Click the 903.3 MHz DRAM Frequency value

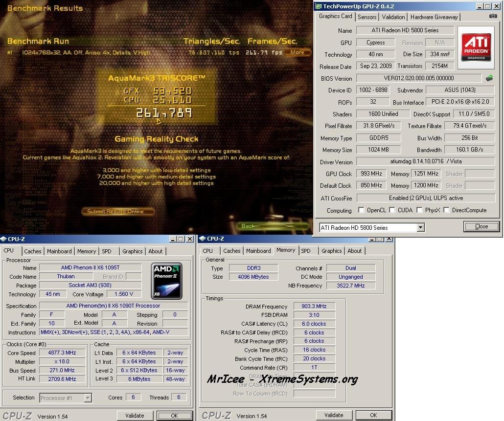[x=314, y=306]
